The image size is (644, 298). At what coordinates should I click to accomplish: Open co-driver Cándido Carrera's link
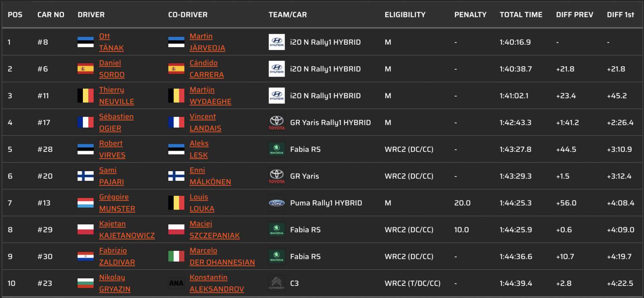pos(206,69)
